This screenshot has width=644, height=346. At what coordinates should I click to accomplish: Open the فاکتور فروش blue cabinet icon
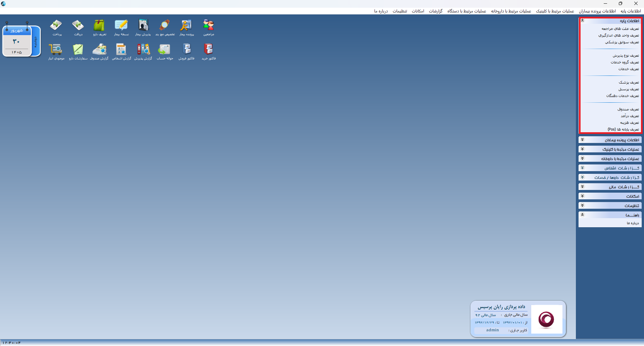tap(187, 51)
